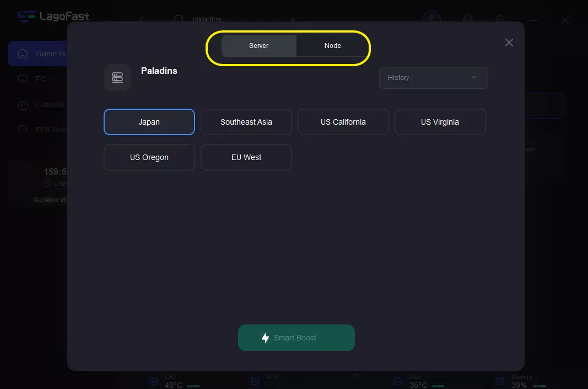Open Game Boost in the sidebar
Screen dimensions: 588x389
coord(37,54)
